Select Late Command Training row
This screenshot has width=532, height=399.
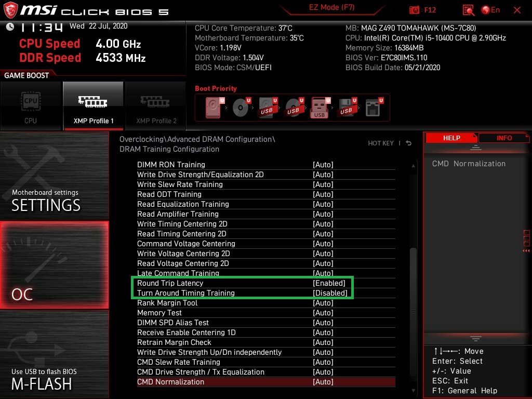coord(266,273)
